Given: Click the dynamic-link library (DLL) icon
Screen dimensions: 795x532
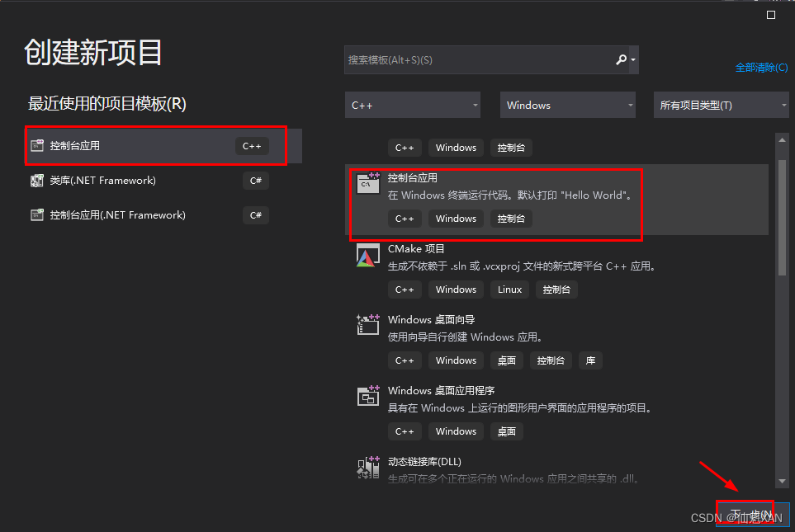Looking at the screenshot, I should click(368, 467).
